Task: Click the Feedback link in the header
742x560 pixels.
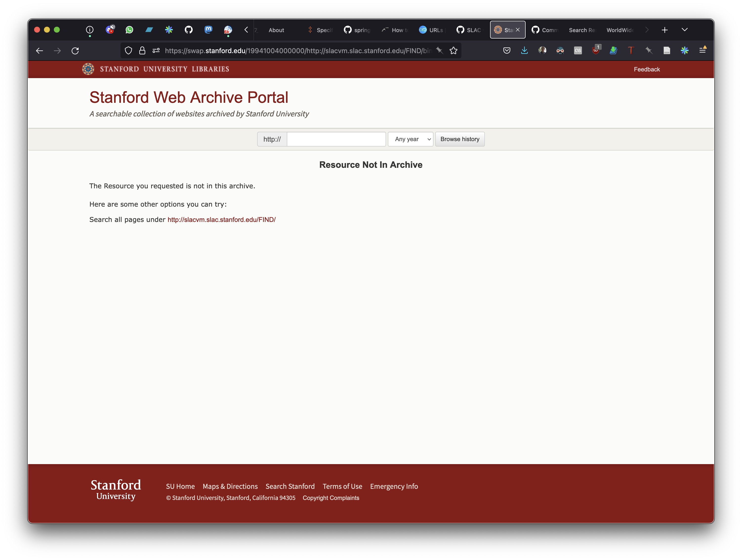Action: click(646, 69)
